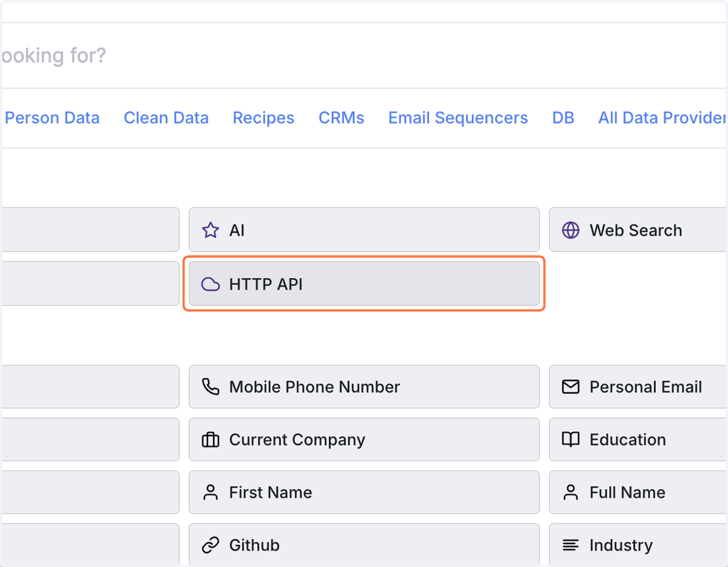Choose the Web Search button
This screenshot has height=567, width=728.
coord(638,229)
